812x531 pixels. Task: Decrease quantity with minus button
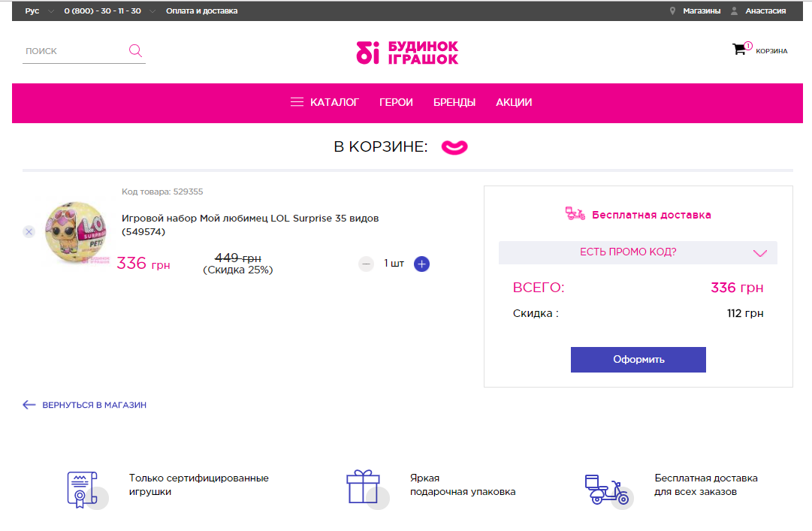[366, 264]
